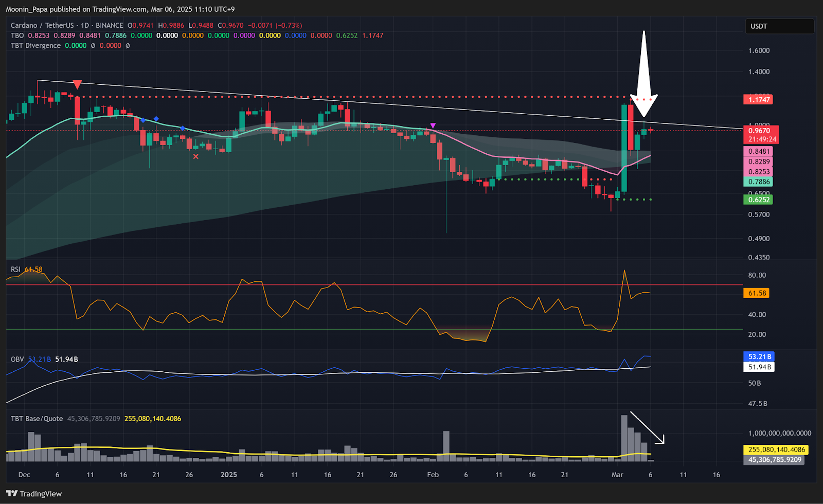
Task: Click the red 1.1747 price label
Action: click(x=758, y=100)
